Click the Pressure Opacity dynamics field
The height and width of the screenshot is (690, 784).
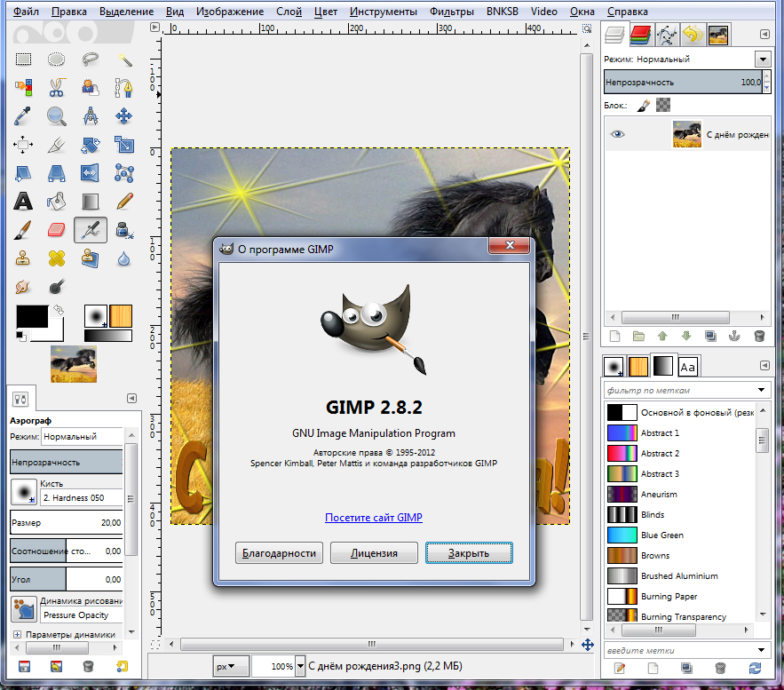pos(82,615)
